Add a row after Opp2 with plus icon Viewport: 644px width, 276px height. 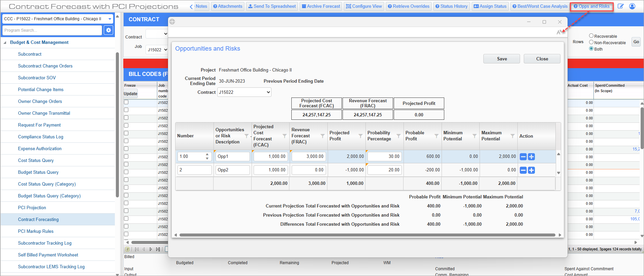532,170
